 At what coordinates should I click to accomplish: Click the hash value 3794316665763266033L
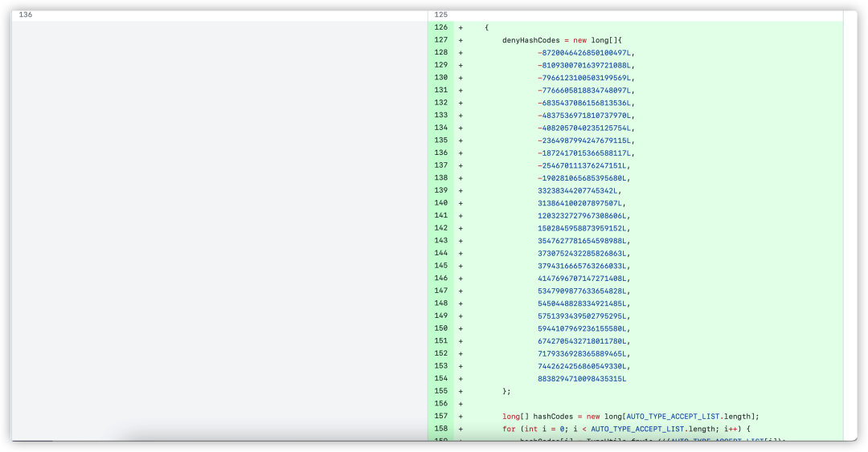(x=582, y=266)
